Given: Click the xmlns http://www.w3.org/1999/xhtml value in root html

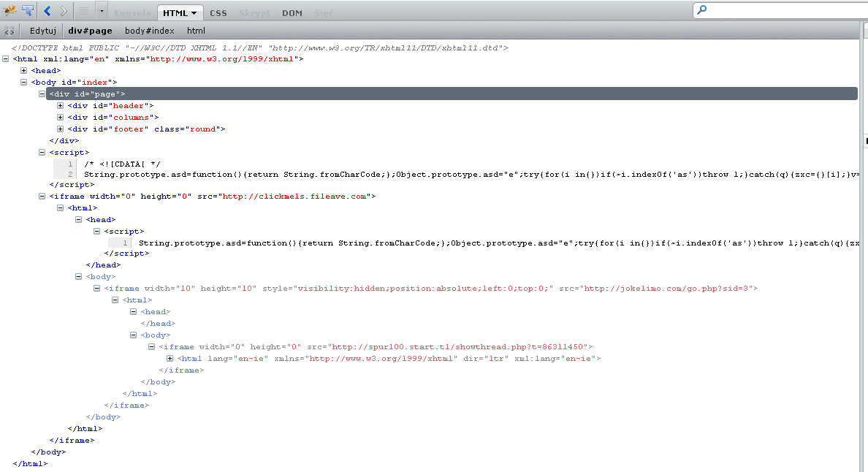Looking at the screenshot, I should pos(222,59).
